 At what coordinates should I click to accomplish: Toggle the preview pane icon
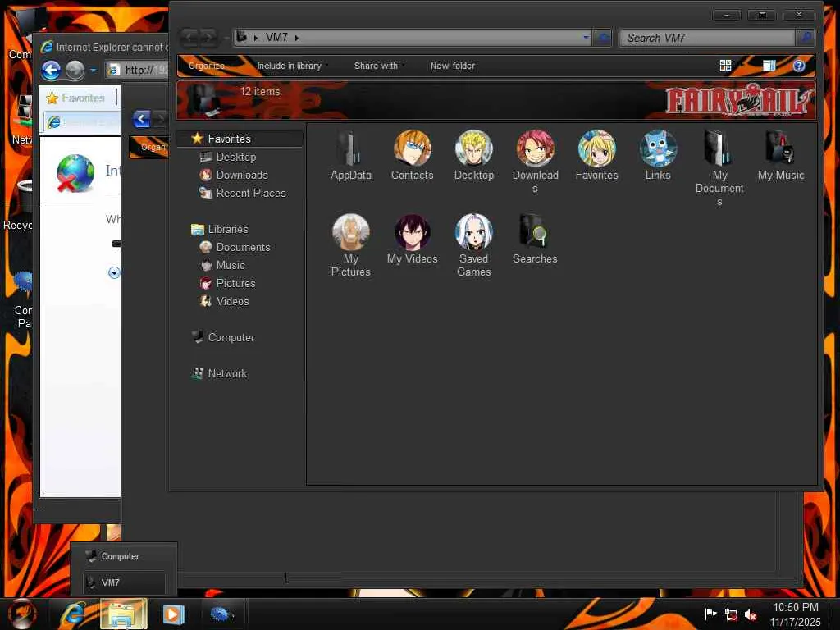[x=769, y=66]
